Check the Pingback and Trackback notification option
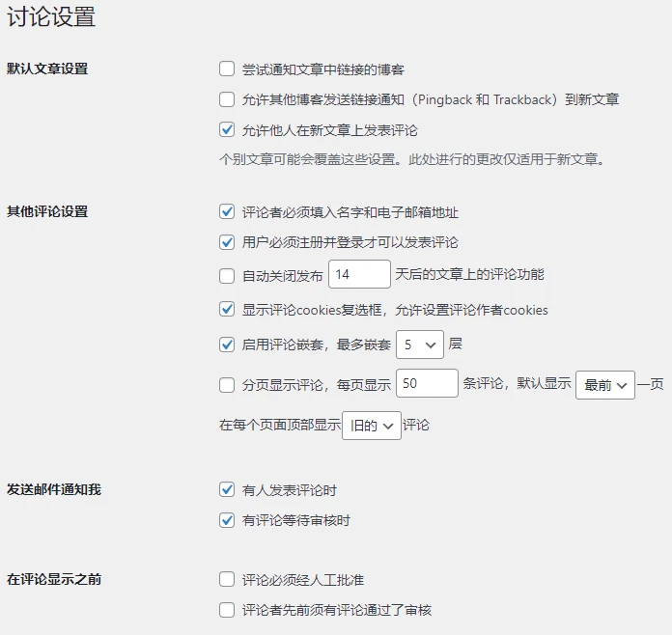The image size is (672, 635). tap(227, 99)
